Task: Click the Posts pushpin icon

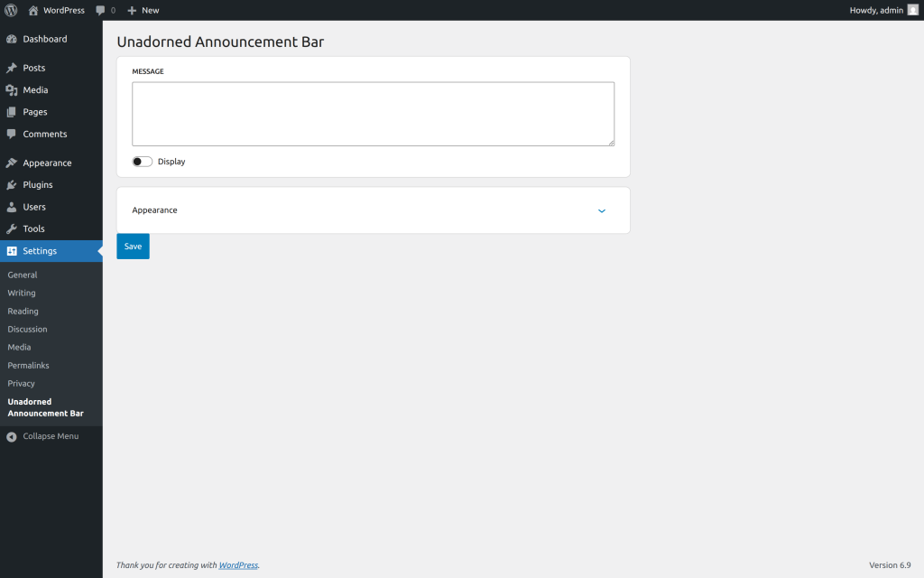Action: tap(12, 69)
